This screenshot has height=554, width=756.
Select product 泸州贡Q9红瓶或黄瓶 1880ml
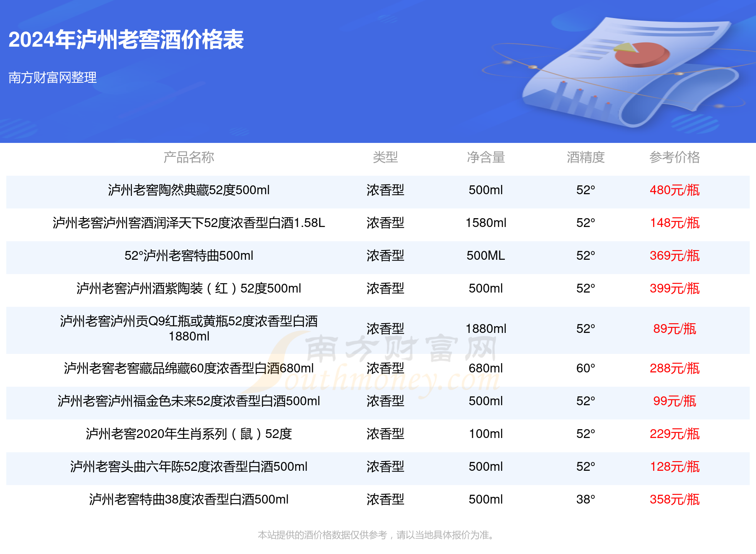[189, 329]
